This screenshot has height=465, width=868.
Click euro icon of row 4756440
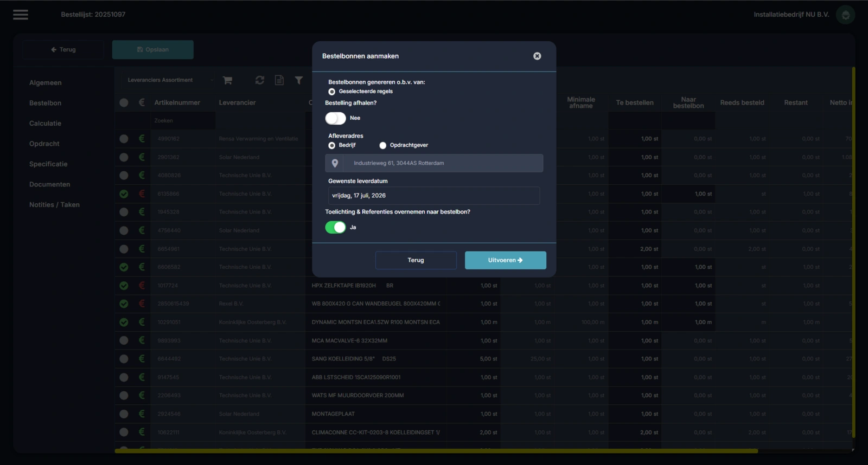[142, 230]
